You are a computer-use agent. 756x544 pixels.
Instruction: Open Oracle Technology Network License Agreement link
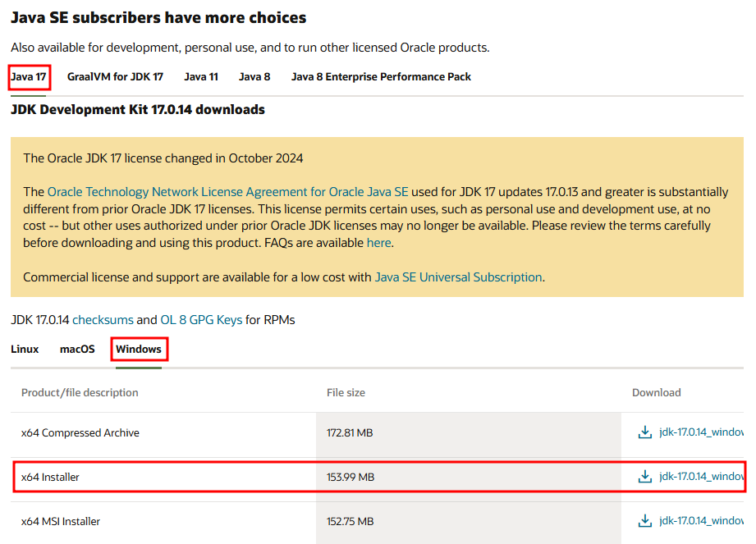point(227,192)
